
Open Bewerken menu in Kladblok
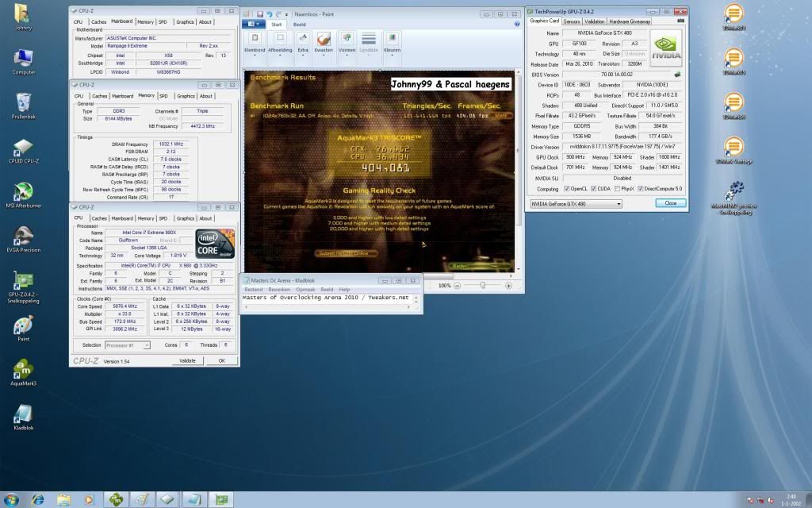click(x=279, y=289)
